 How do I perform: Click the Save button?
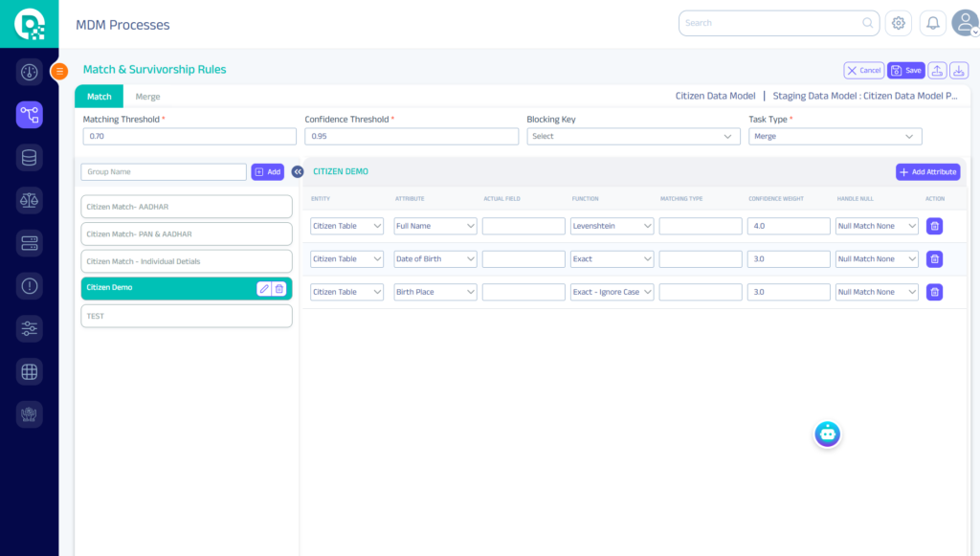point(905,71)
